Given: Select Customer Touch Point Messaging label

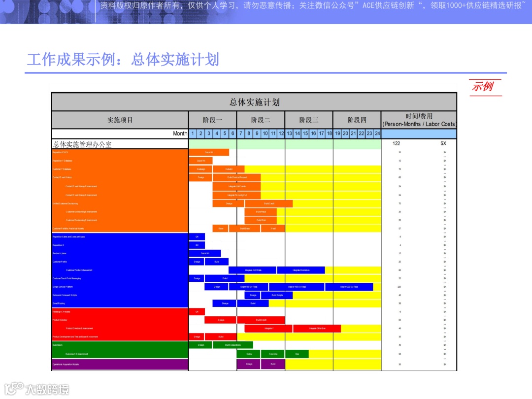Looking at the screenshot, I should click(x=67, y=278).
